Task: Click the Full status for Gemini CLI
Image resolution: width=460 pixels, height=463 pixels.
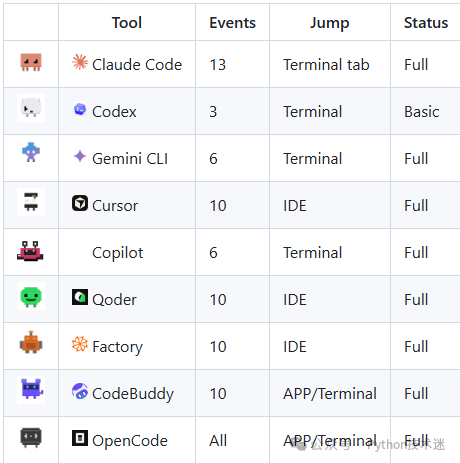Action: point(416,159)
